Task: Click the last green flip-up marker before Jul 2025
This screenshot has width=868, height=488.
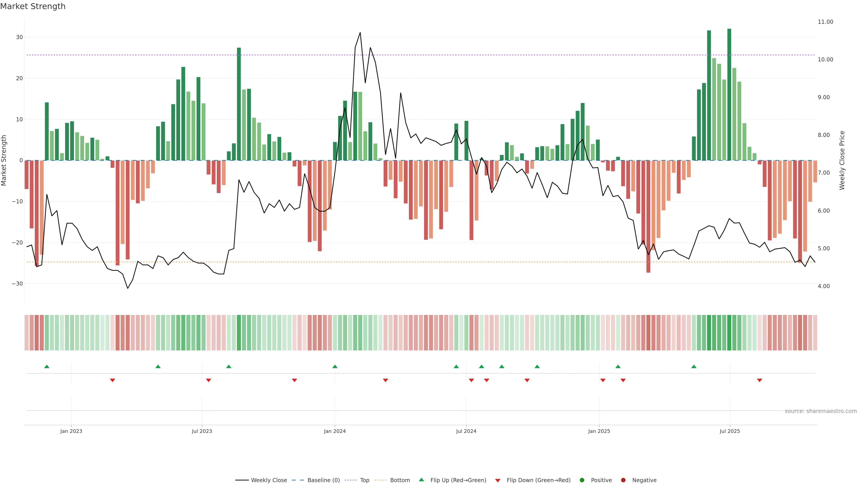Action: [694, 366]
